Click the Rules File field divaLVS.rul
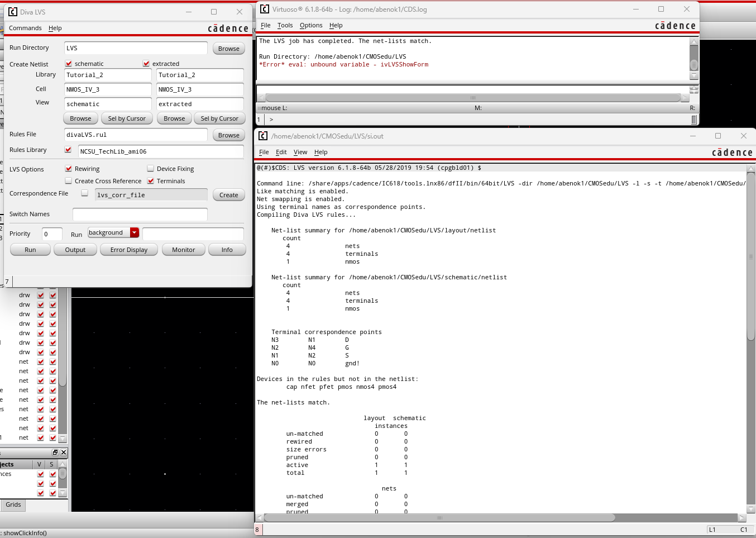The width and height of the screenshot is (756, 538). coord(136,135)
